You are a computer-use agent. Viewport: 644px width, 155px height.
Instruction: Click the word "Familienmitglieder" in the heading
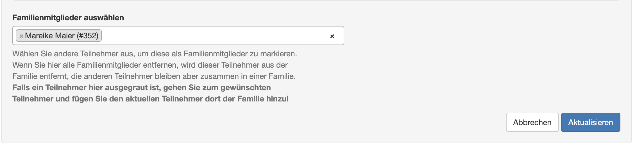[47, 18]
